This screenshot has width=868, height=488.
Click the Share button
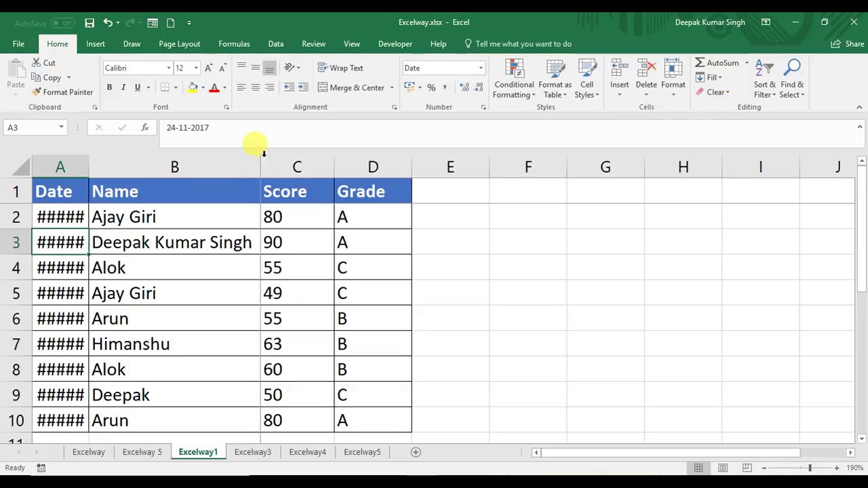tap(848, 44)
